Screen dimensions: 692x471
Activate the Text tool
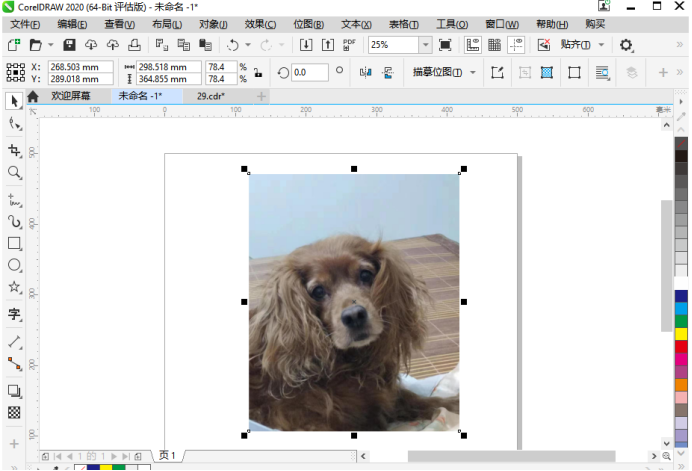pos(14,314)
